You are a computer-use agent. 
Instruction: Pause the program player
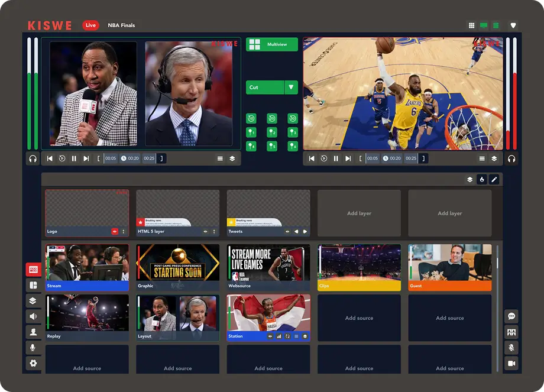(x=336, y=158)
